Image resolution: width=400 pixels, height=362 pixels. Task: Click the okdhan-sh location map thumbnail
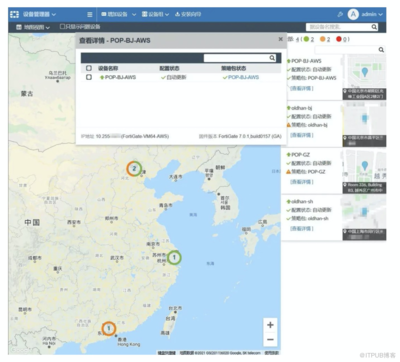coord(364,218)
